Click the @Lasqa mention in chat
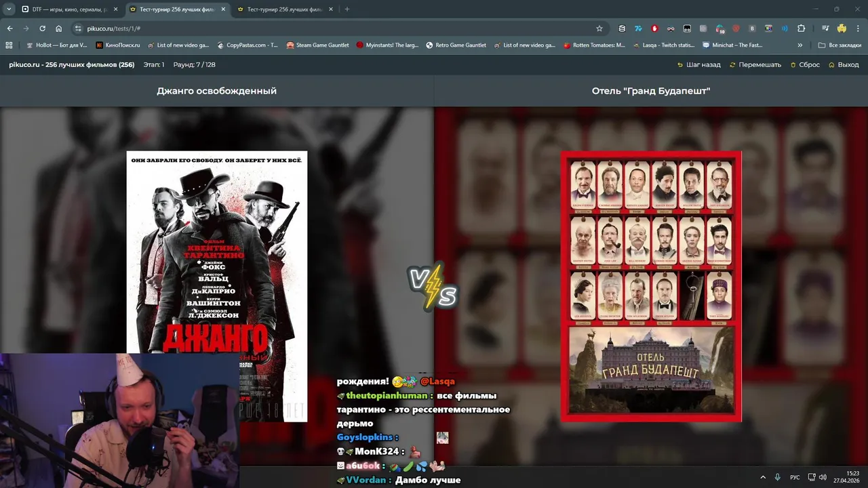Image resolution: width=868 pixels, height=488 pixels. click(437, 382)
